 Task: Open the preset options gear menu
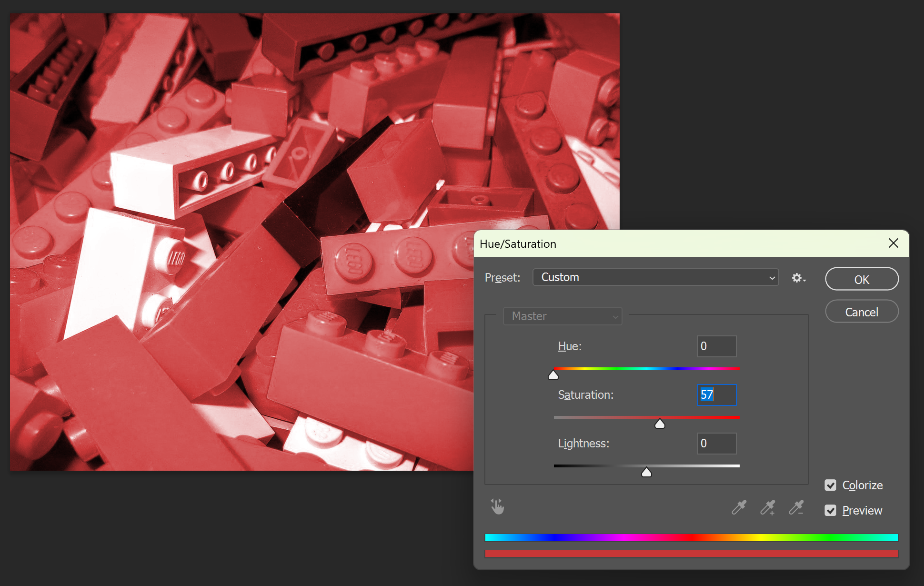click(799, 278)
